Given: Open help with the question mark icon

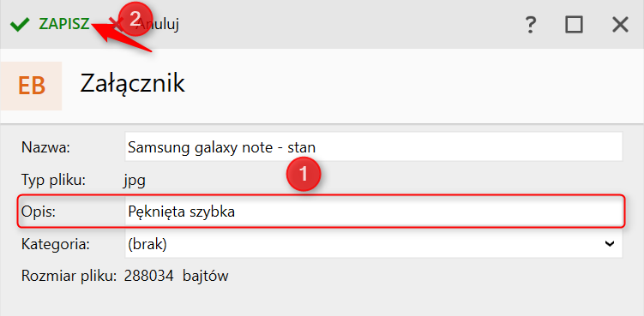Looking at the screenshot, I should [x=531, y=25].
